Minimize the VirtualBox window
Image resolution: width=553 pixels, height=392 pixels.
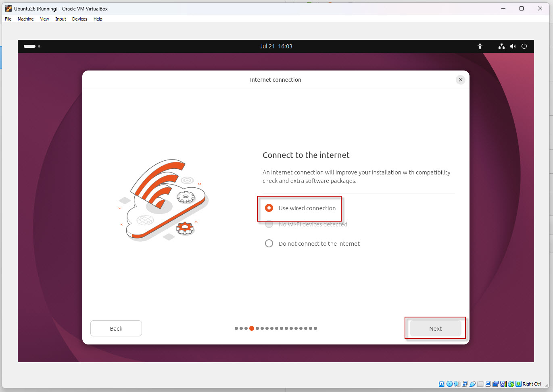coord(503,8)
